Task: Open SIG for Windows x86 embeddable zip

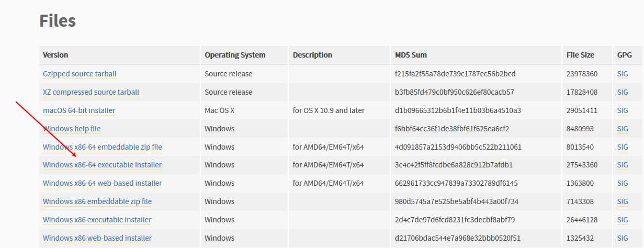Action: [x=623, y=201]
